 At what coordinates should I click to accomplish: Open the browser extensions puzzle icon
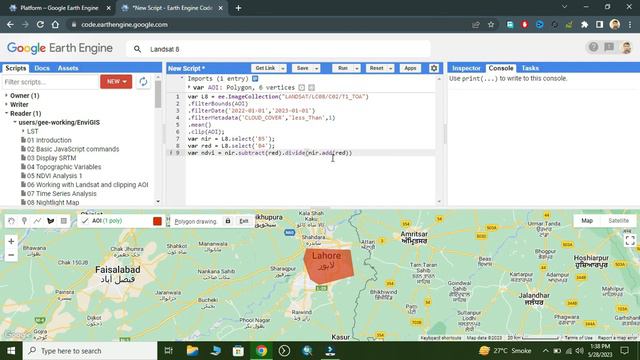(x=584, y=24)
